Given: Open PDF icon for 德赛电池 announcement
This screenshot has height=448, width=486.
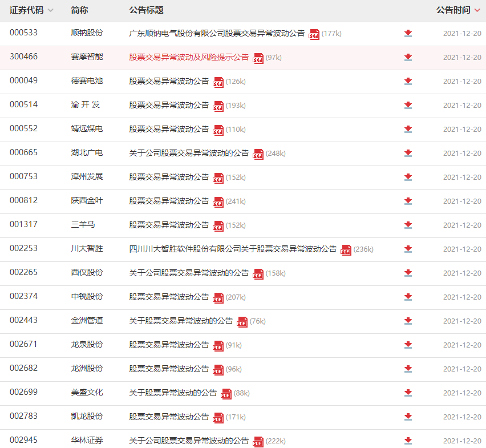Looking at the screenshot, I should (218, 82).
